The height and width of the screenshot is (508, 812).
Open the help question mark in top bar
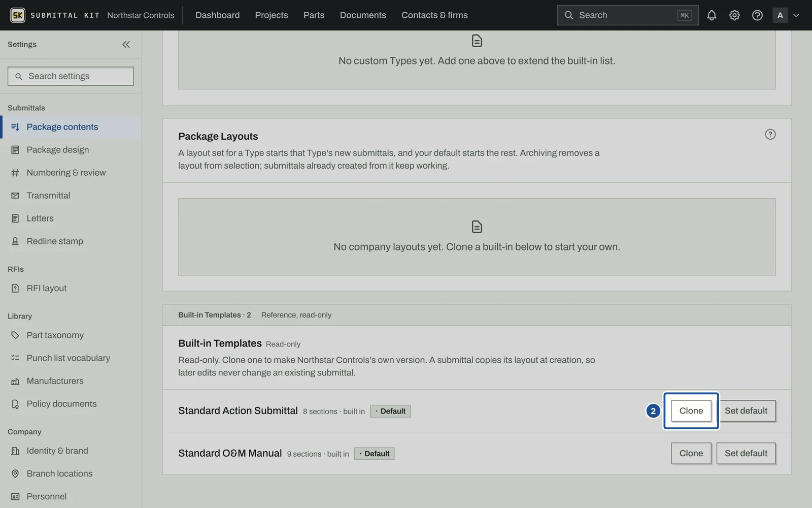tap(757, 15)
